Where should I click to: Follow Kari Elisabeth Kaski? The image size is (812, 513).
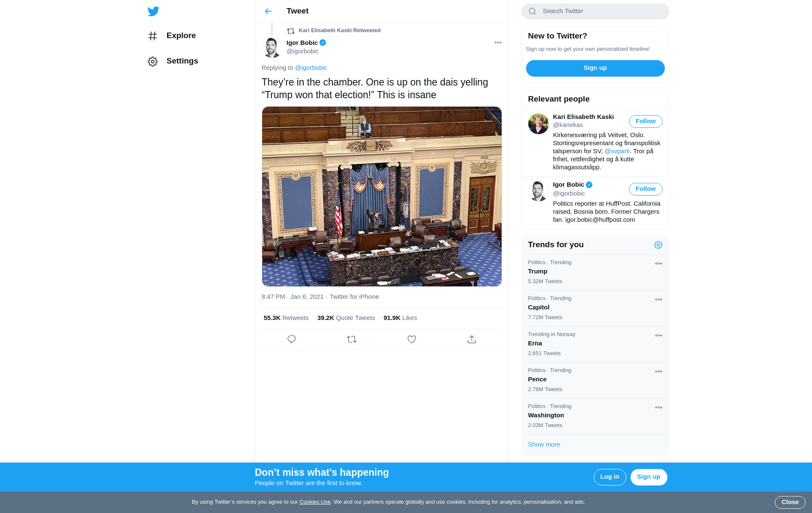tap(645, 121)
